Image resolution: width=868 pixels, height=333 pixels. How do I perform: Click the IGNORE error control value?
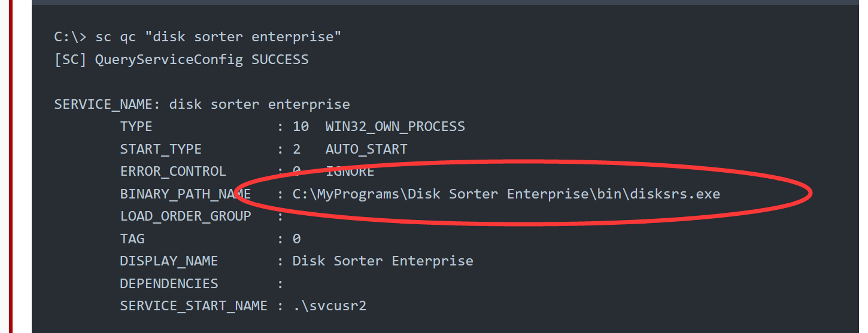coord(350,172)
